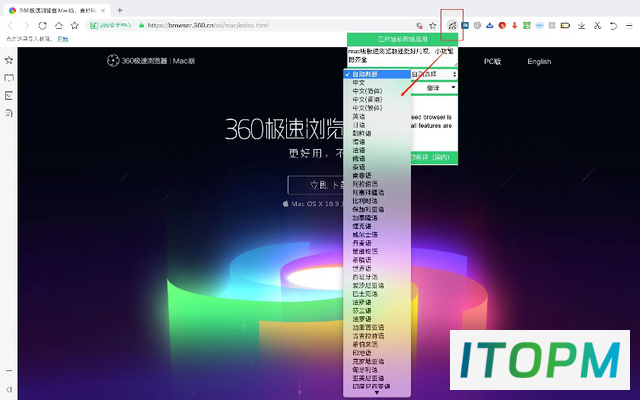Viewport: 640px width, 400px height.
Task: Open the browser main menu icon
Action: click(629, 25)
